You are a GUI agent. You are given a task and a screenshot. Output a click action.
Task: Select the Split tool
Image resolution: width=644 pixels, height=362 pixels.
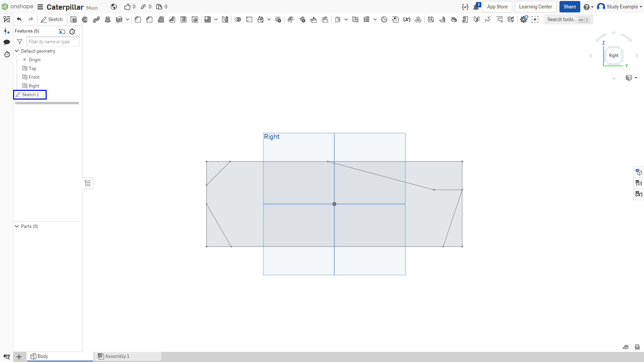pos(249,19)
